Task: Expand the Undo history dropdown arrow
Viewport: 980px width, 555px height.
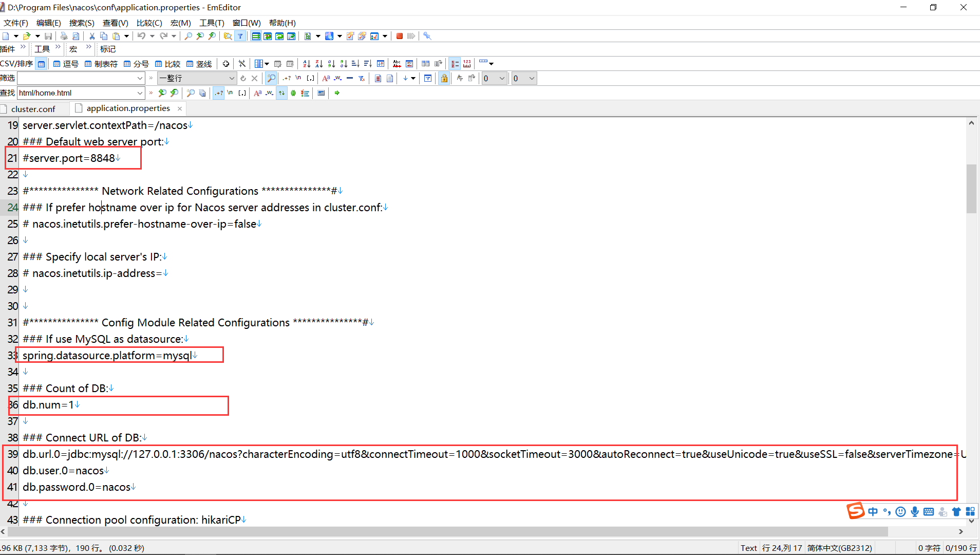Action: pos(152,36)
